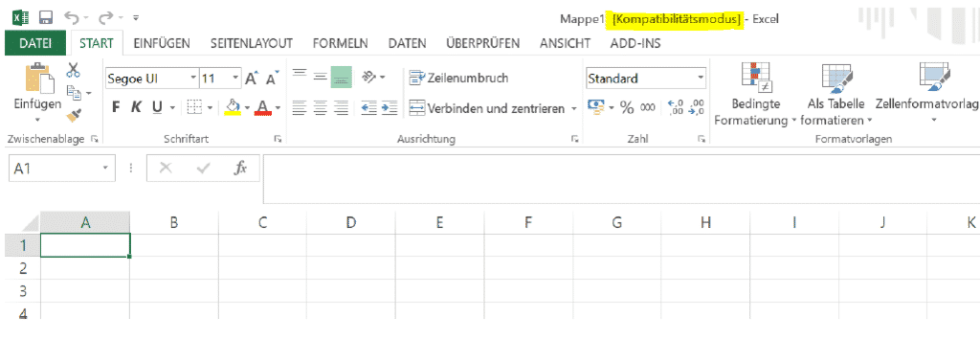The width and height of the screenshot is (980, 363).
Task: Decrease font size with small A
Action: pos(273,79)
